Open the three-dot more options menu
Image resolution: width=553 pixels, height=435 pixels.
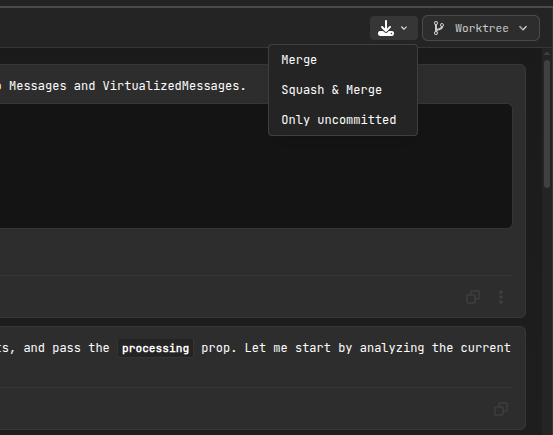(x=501, y=297)
